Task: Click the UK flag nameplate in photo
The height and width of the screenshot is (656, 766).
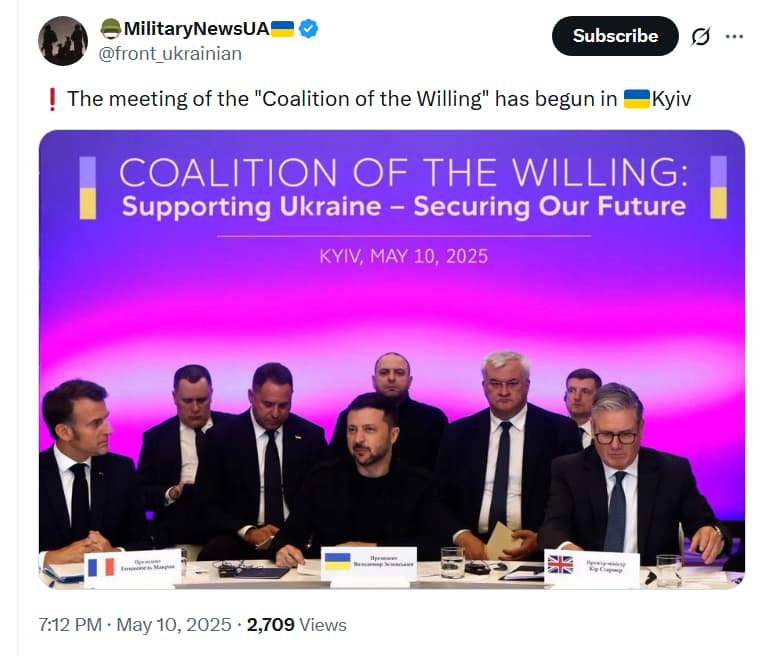Action: tap(592, 567)
